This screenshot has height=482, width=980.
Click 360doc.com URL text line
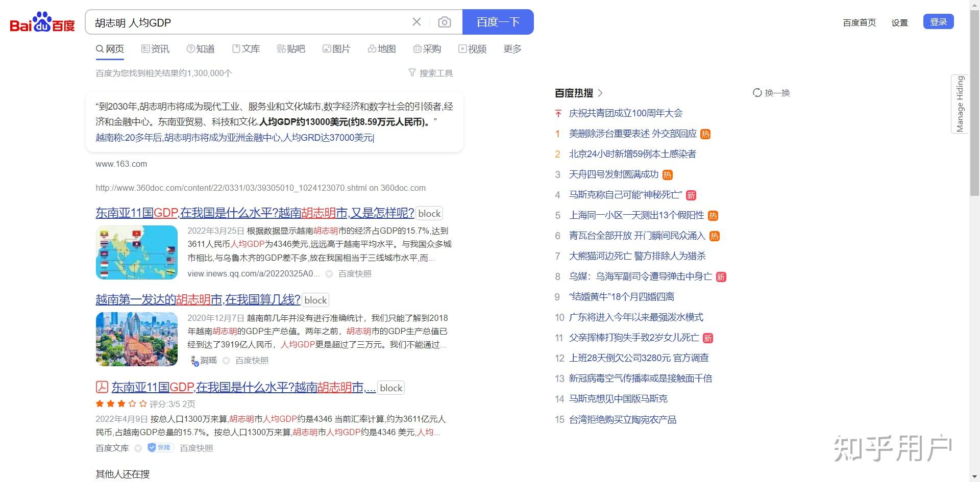point(260,188)
